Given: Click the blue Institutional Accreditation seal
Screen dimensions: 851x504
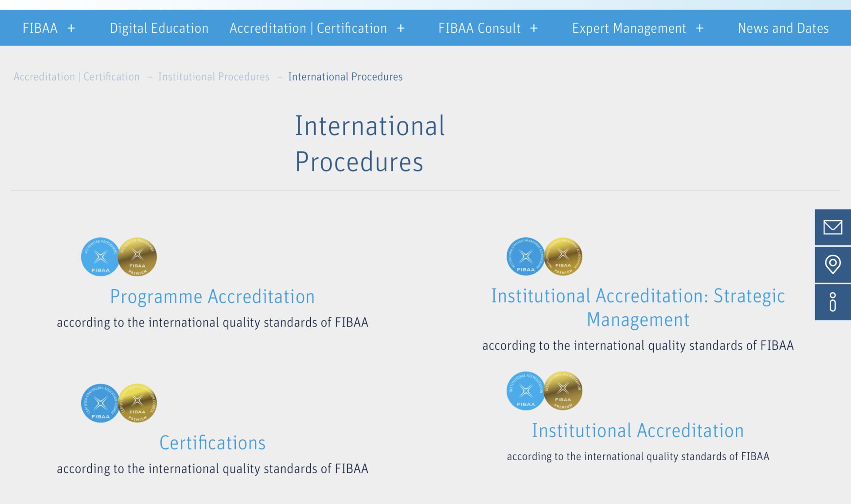Looking at the screenshot, I should [x=526, y=391].
